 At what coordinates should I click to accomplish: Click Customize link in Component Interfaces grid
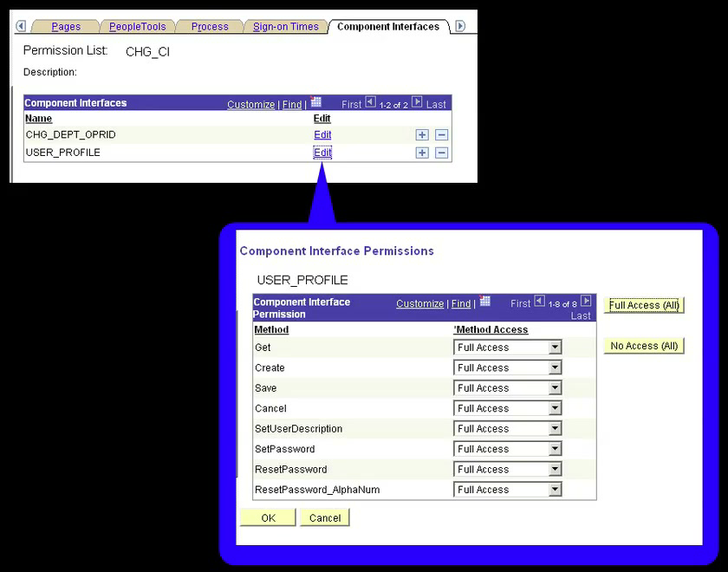(x=250, y=105)
